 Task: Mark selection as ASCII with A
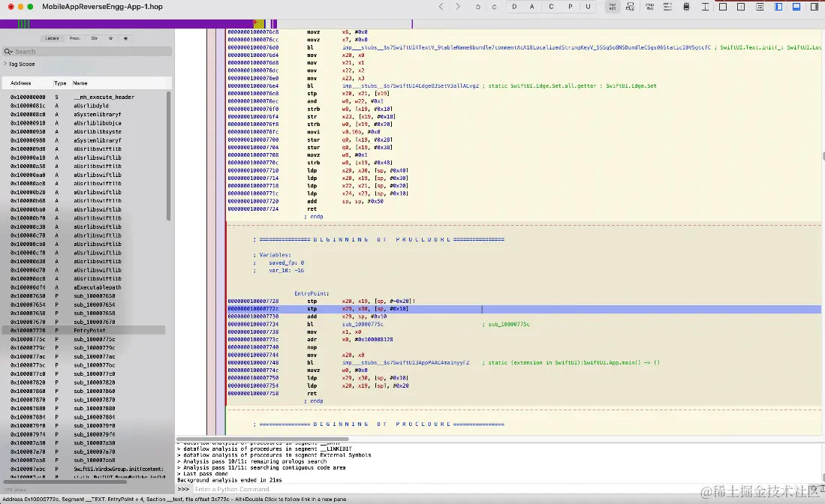[x=532, y=7]
